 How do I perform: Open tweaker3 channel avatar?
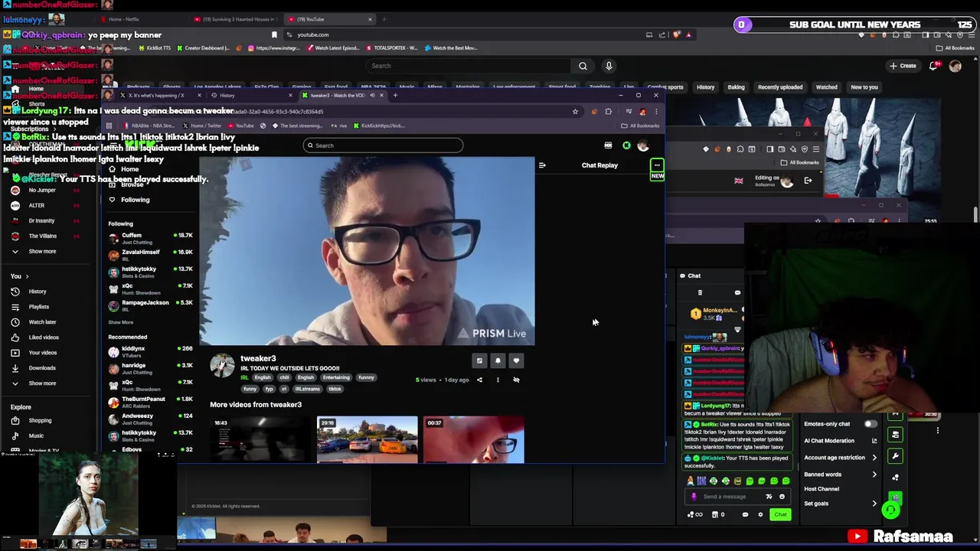(222, 366)
